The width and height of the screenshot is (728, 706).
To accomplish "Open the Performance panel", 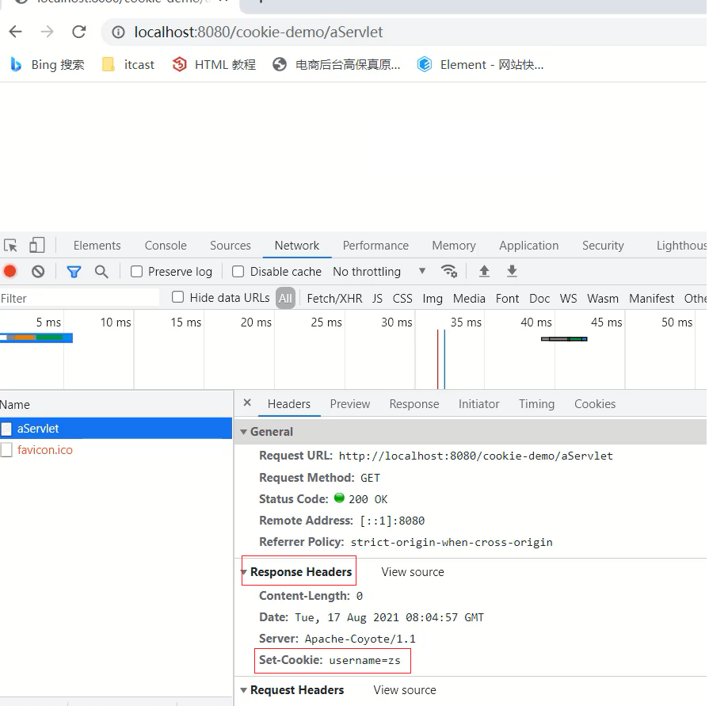I will coord(375,246).
